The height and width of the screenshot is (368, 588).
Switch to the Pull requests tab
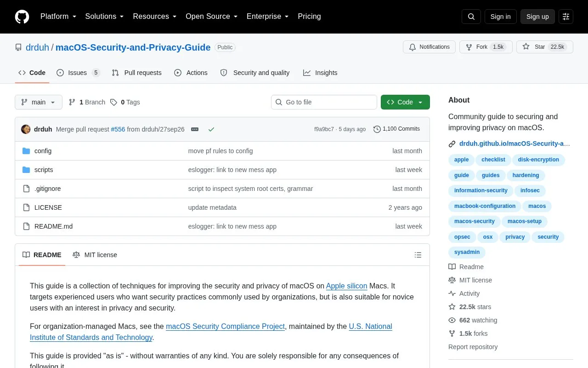pos(136,73)
